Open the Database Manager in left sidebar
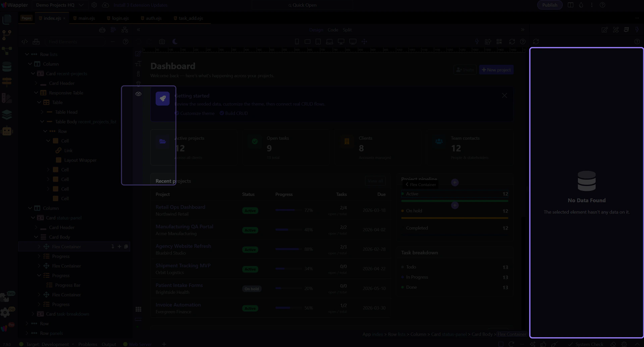Viewport: 644px width, 347px height. click(x=7, y=67)
